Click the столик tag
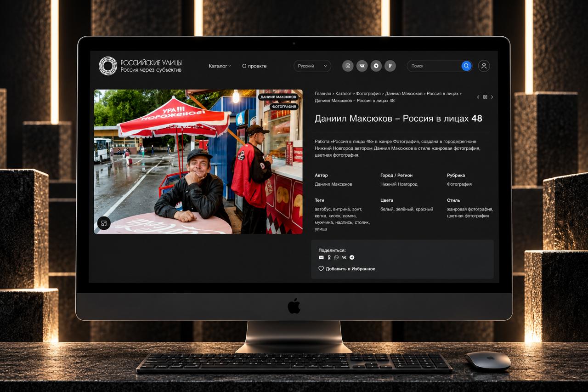The height and width of the screenshot is (392, 588). tap(362, 222)
